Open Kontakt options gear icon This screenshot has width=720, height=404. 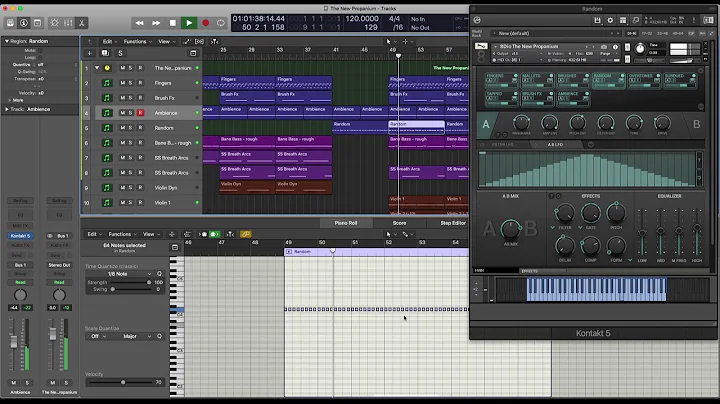click(610, 20)
